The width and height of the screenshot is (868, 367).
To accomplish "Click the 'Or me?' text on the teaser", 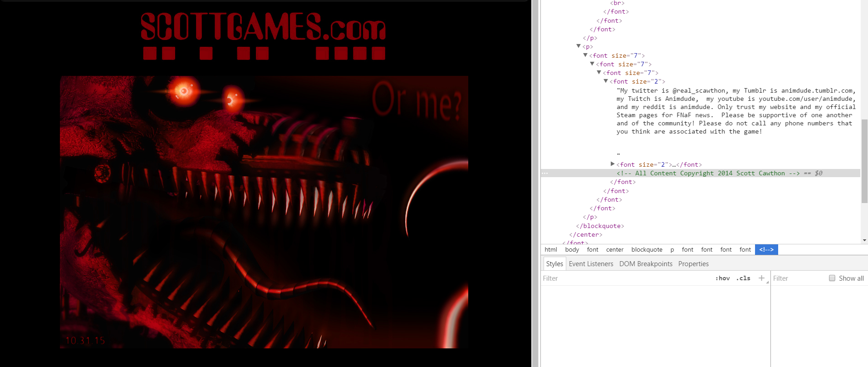I will pos(417,101).
